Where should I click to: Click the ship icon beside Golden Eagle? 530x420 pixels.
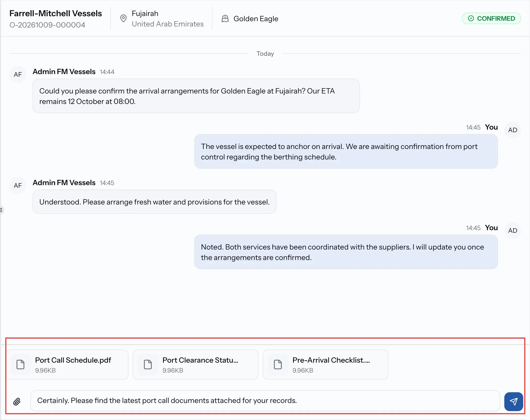click(225, 19)
